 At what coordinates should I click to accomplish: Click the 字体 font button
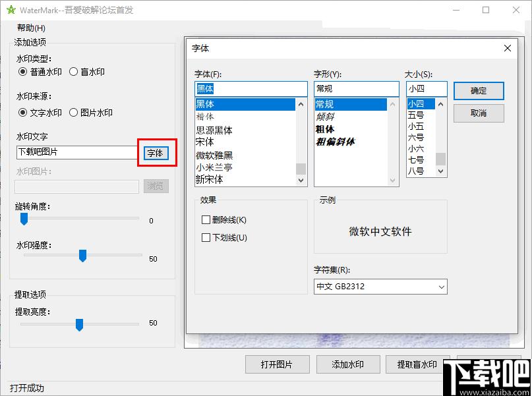pos(156,153)
